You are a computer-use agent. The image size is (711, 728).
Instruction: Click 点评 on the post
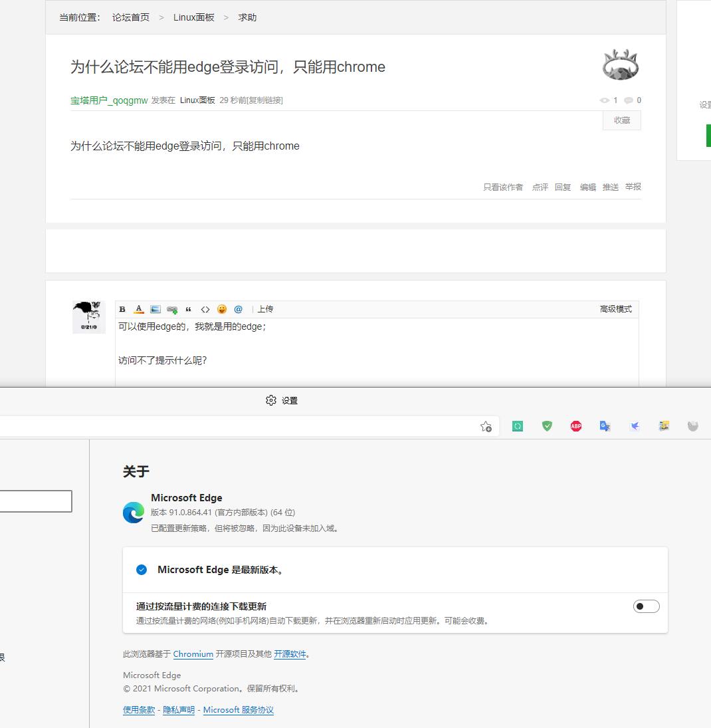coord(540,187)
